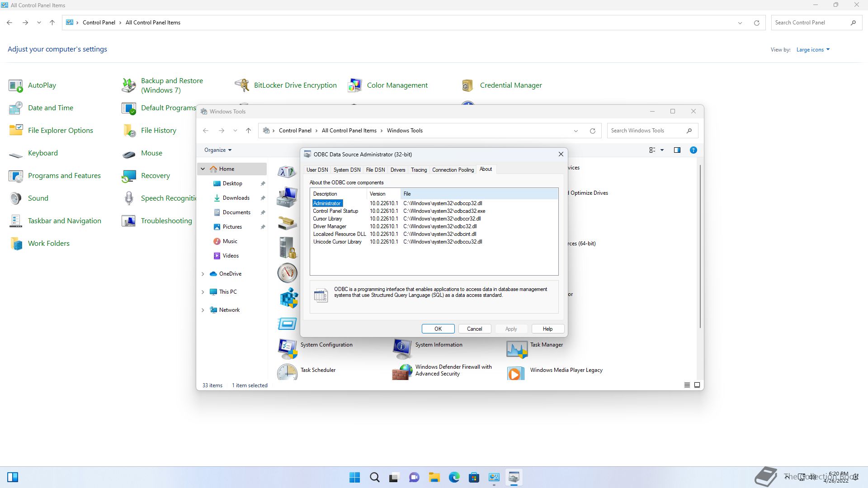Image resolution: width=868 pixels, height=488 pixels.
Task: Open Sound settings icon
Action: [16, 198]
